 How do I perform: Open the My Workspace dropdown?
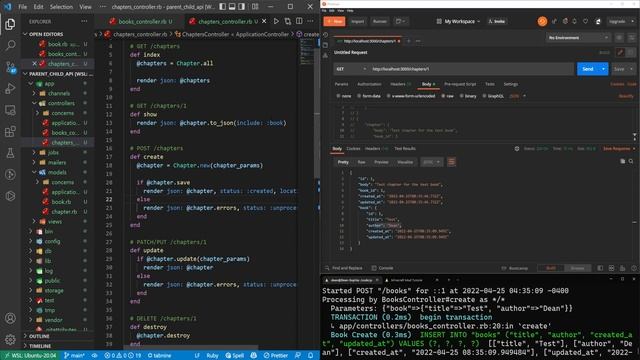click(459, 21)
